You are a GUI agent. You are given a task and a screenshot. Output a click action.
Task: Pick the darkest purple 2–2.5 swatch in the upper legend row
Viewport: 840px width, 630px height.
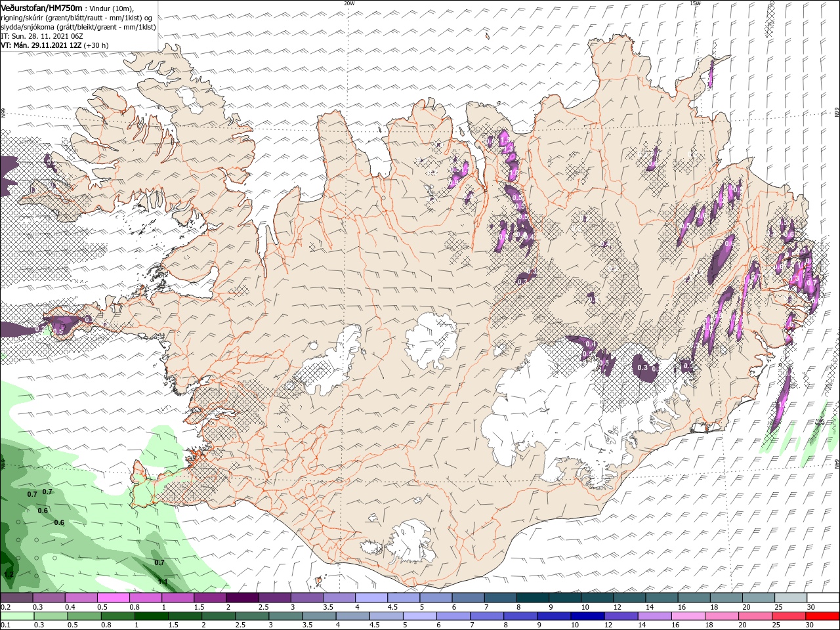[242, 597]
